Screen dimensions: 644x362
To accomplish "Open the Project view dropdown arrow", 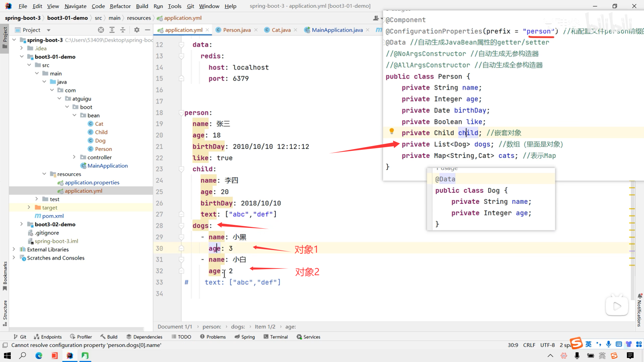I will pos(49,30).
